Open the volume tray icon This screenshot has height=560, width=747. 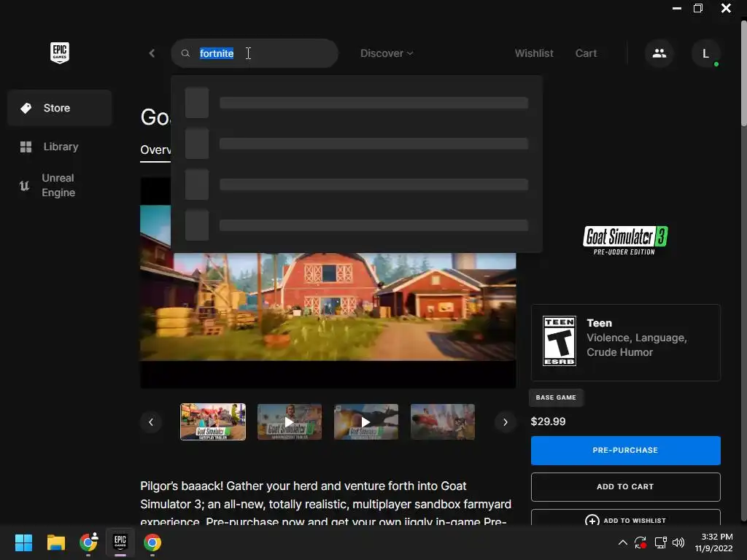click(x=678, y=542)
